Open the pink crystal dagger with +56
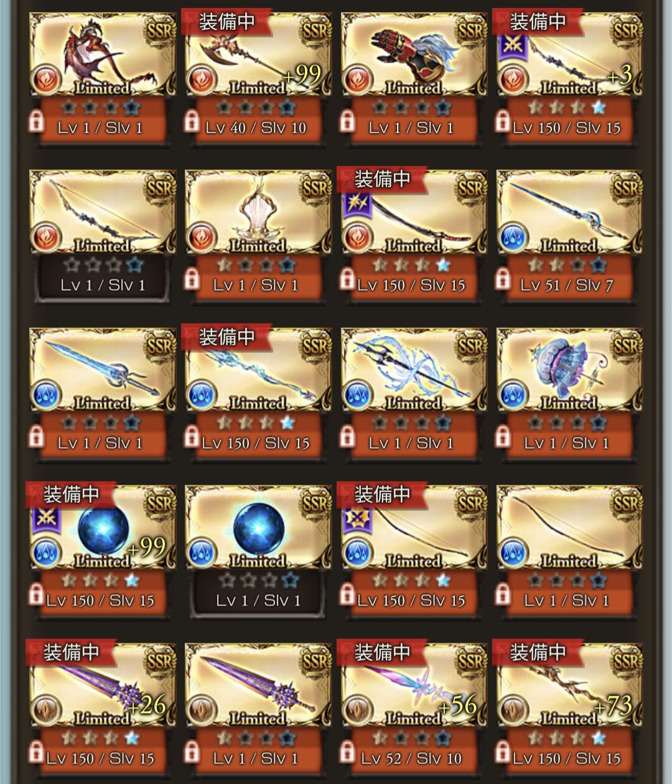The image size is (672, 784). click(414, 685)
